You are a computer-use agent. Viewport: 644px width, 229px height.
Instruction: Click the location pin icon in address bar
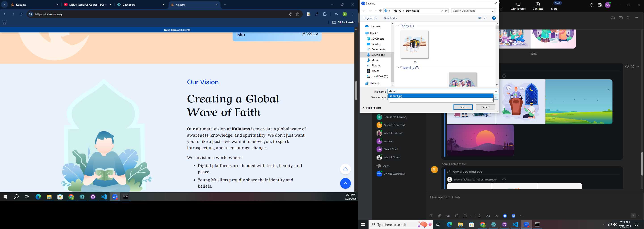click(x=290, y=14)
